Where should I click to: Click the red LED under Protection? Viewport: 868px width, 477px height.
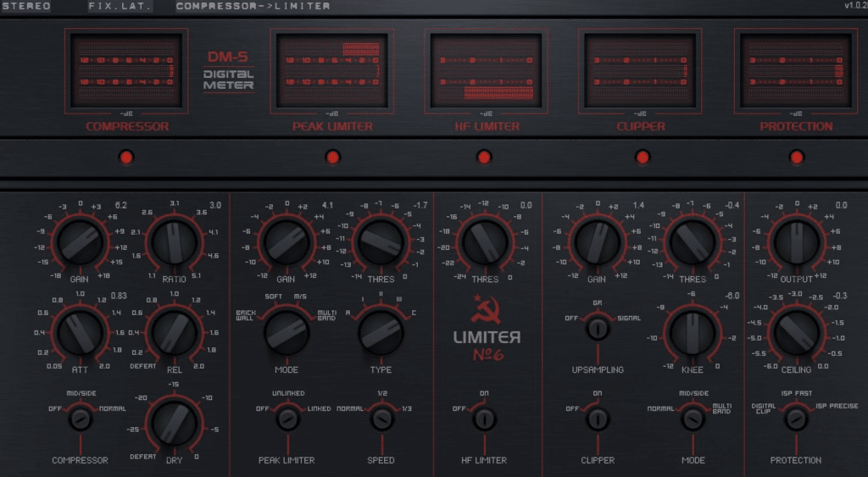tap(797, 157)
